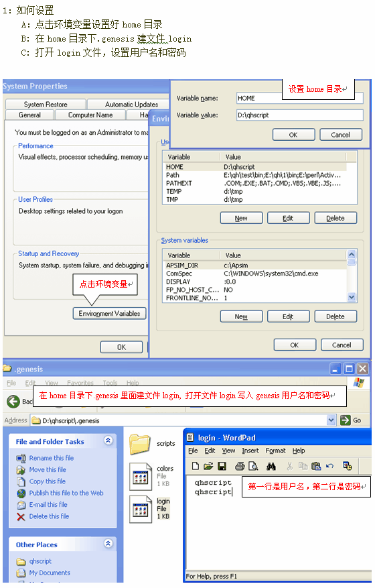Click the Print icon in WordPad toolbar

point(240,466)
